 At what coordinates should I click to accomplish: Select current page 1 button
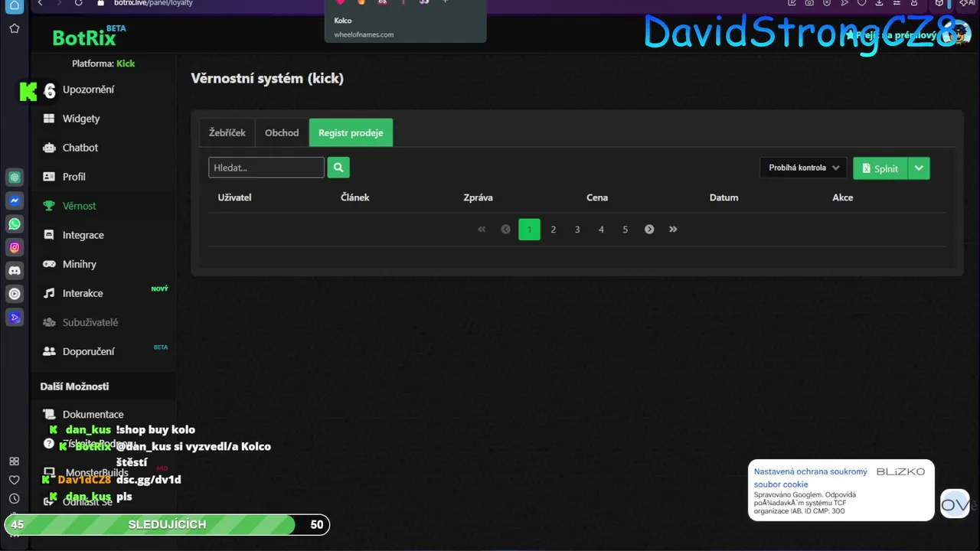pos(529,230)
